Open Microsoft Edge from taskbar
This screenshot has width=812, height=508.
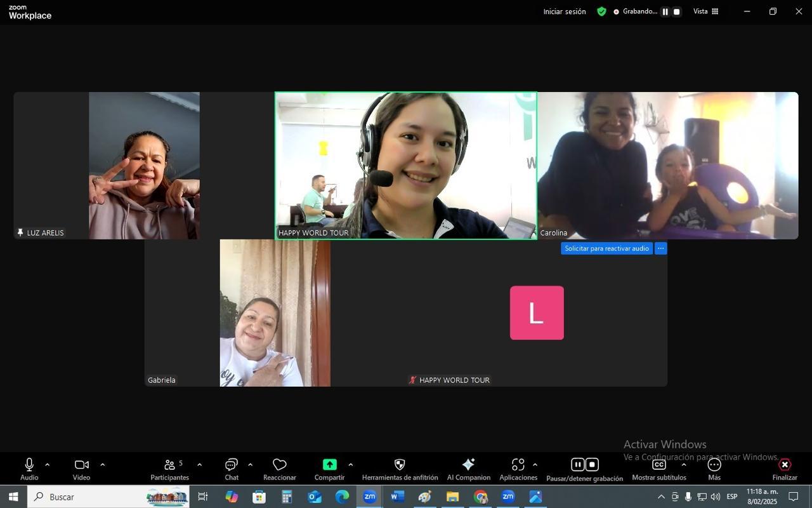click(343, 497)
